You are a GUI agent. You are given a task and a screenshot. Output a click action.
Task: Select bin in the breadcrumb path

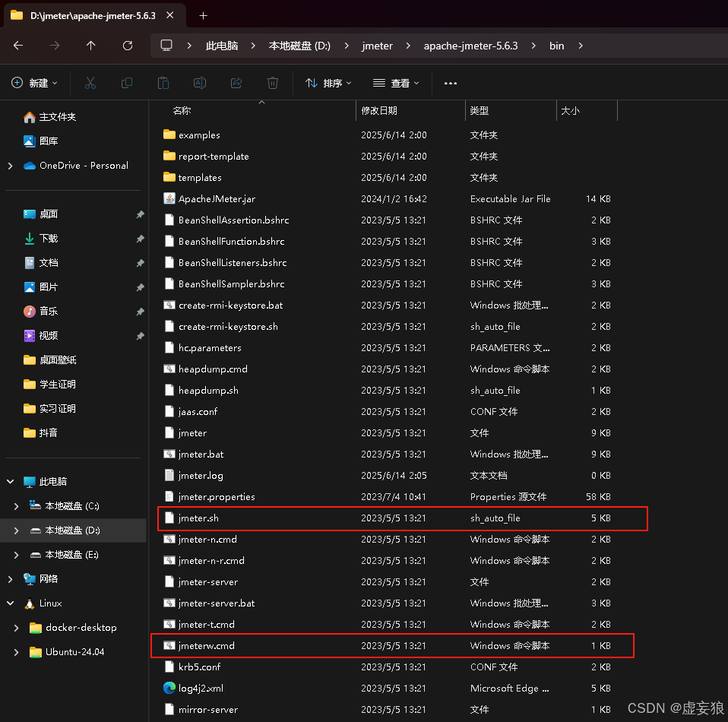(557, 46)
